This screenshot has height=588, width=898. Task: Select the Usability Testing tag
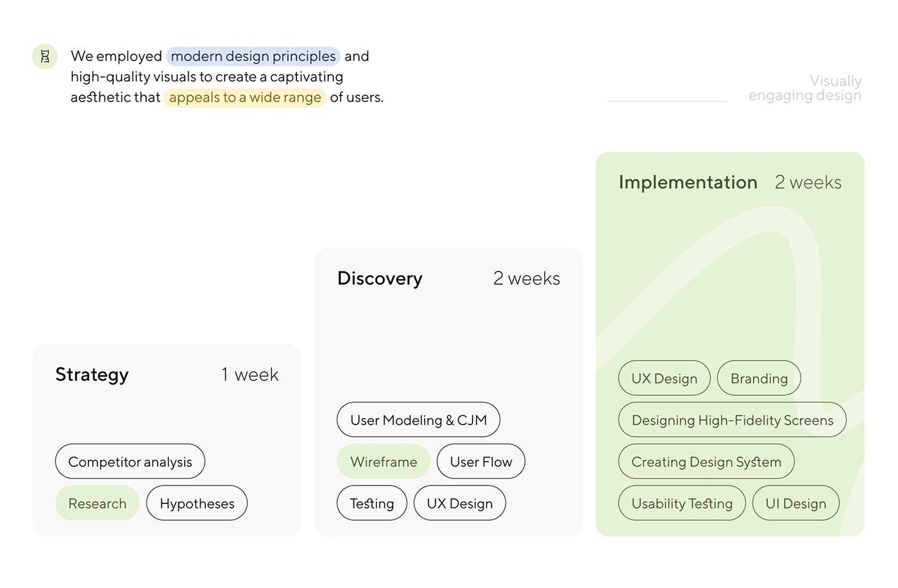[x=682, y=503]
